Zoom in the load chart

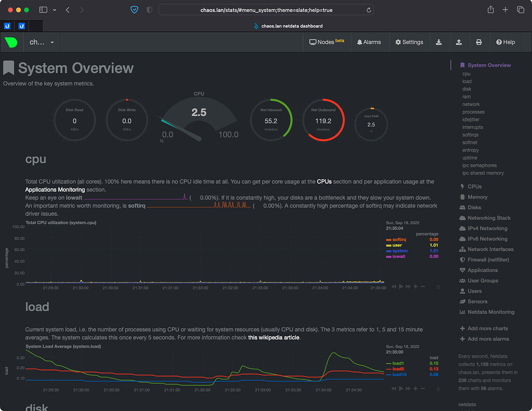point(415,389)
